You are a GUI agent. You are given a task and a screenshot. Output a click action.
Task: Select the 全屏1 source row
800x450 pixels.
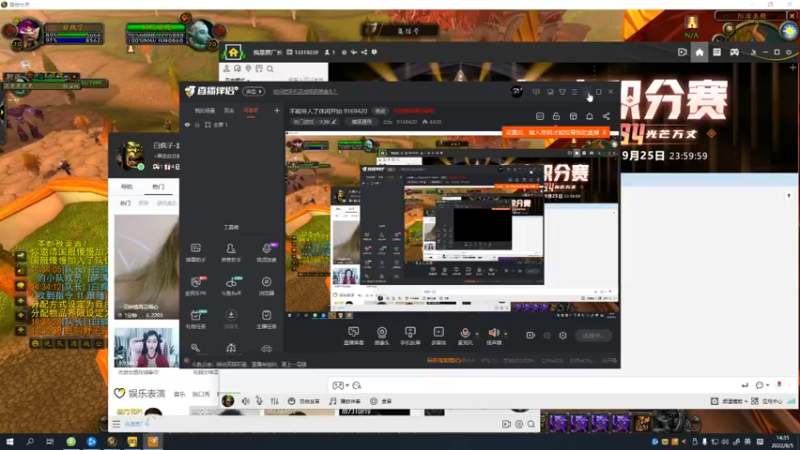pos(232,124)
